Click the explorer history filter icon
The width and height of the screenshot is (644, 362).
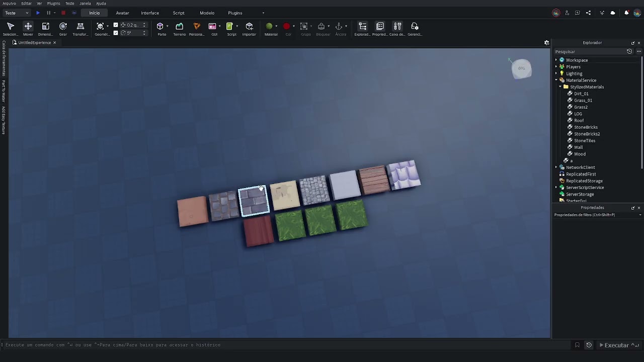click(629, 51)
